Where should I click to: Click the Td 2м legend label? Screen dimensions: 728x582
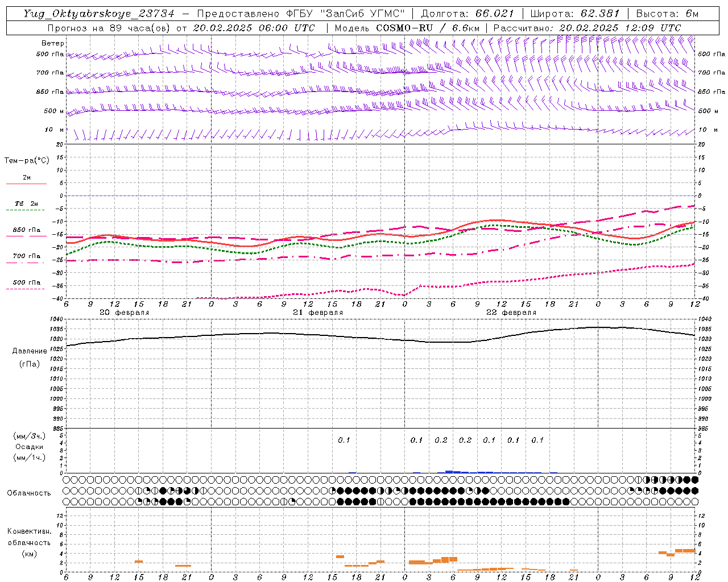[26, 203]
